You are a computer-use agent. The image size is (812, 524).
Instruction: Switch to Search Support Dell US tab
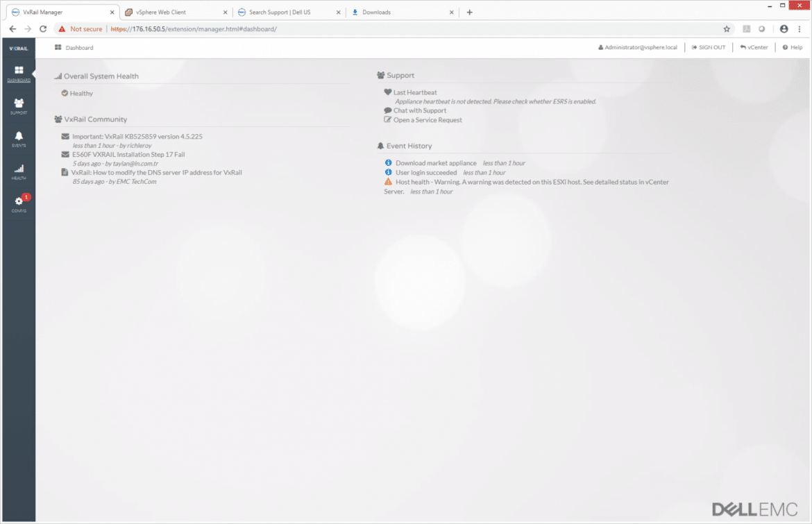pyautogui.click(x=289, y=12)
